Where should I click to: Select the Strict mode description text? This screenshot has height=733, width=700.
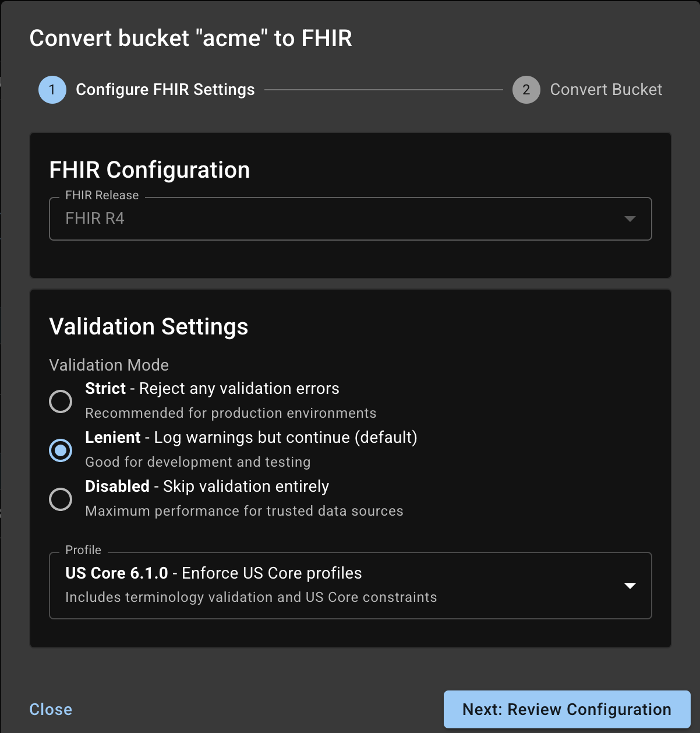[x=231, y=413]
